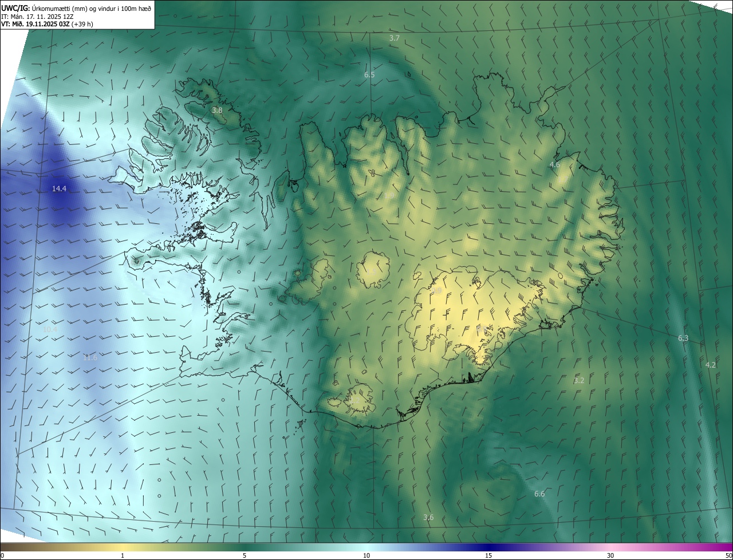Click the 10.4 value label
Image resolution: width=733 pixels, height=560 pixels.
coord(50,329)
